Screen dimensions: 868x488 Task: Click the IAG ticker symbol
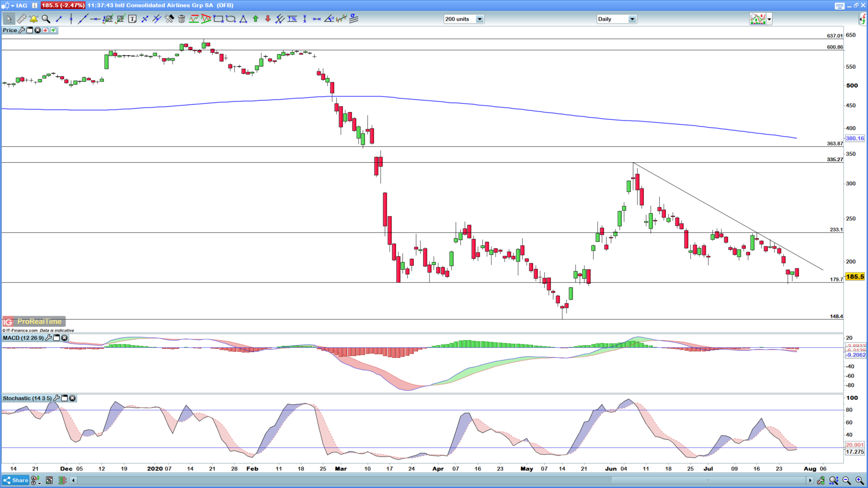[x=22, y=5]
